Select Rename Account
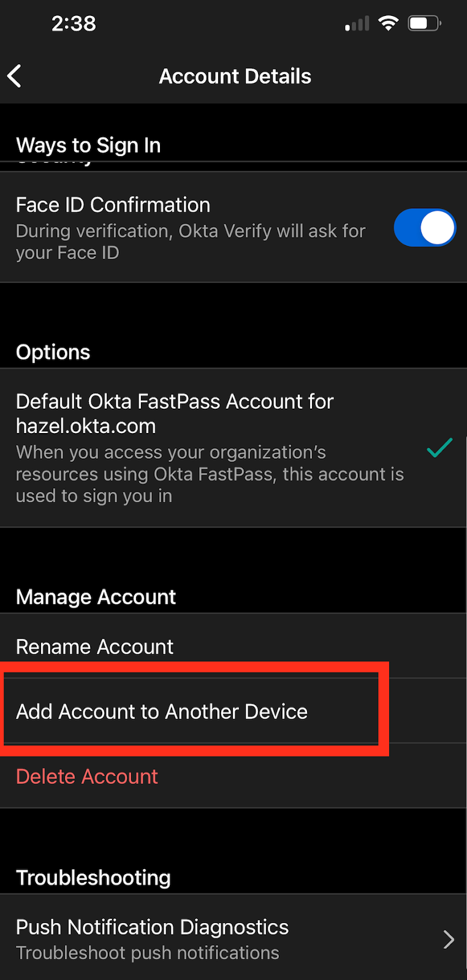 pos(95,647)
